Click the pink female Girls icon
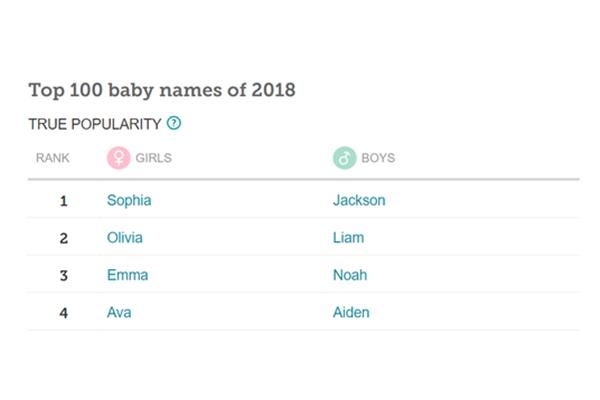The width and height of the screenshot is (600, 400). tap(119, 158)
